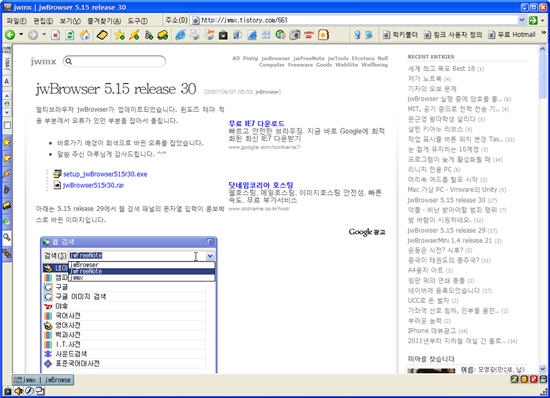Click the letter A sidebar icon

(7, 81)
